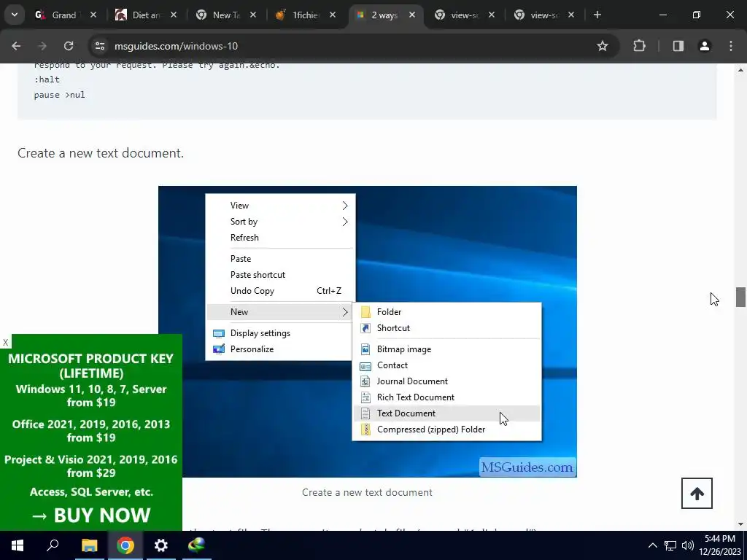The width and height of the screenshot is (747, 560).
Task: Reload the current page
Action: (x=69, y=46)
